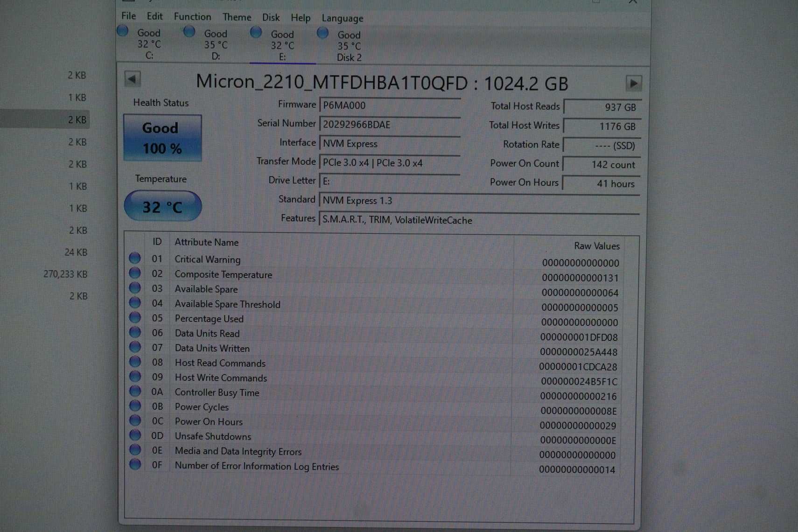Click the Raw Values column header
Image resolution: width=798 pixels, height=532 pixels.
click(596, 245)
